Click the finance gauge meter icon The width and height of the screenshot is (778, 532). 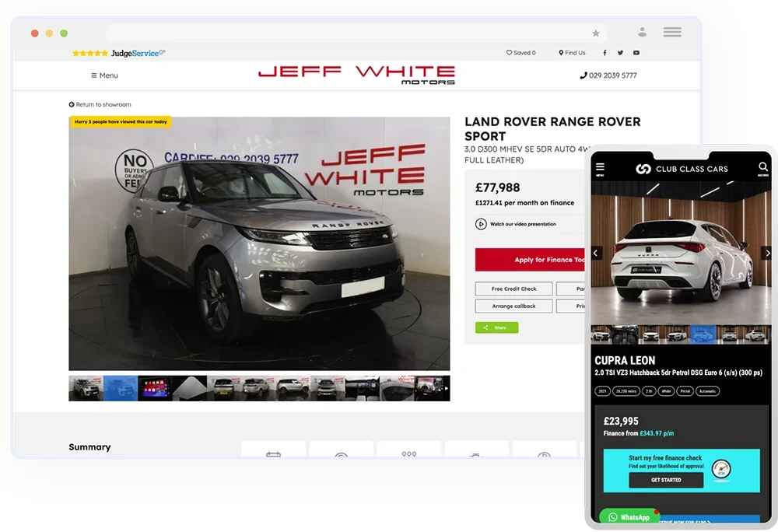(x=721, y=469)
